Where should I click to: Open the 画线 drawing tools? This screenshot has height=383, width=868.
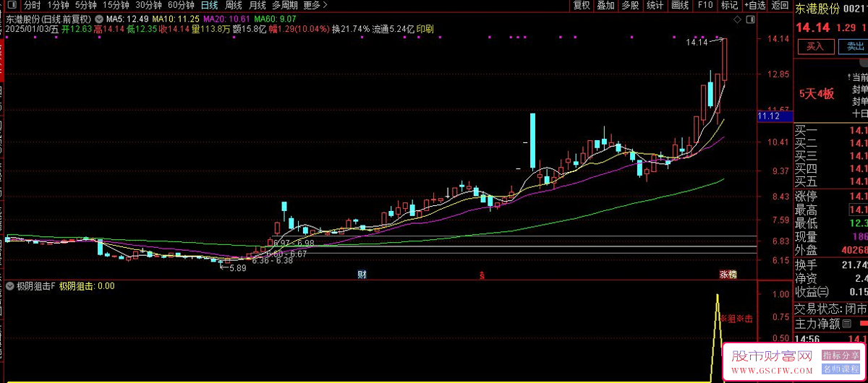click(x=680, y=5)
